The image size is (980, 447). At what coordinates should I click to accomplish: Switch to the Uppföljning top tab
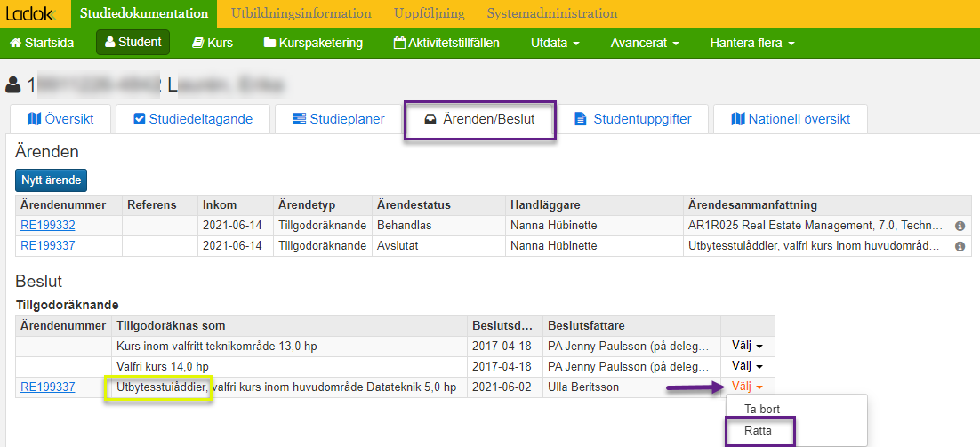(x=429, y=13)
